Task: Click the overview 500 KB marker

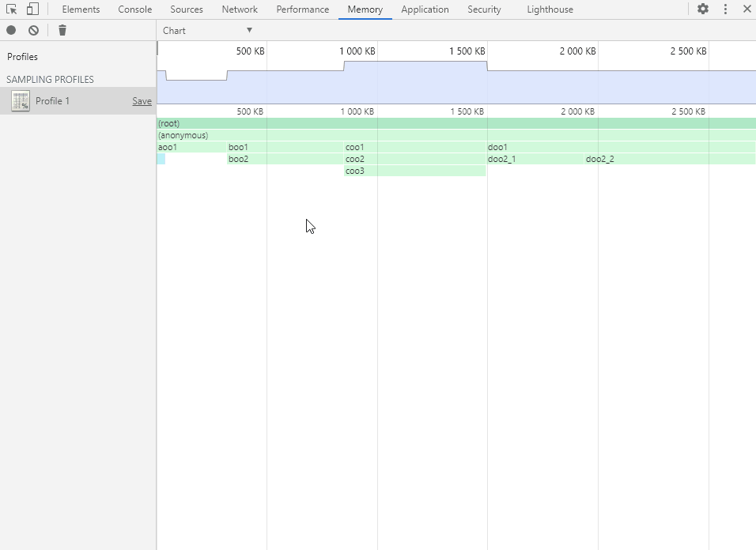Action: pos(250,51)
